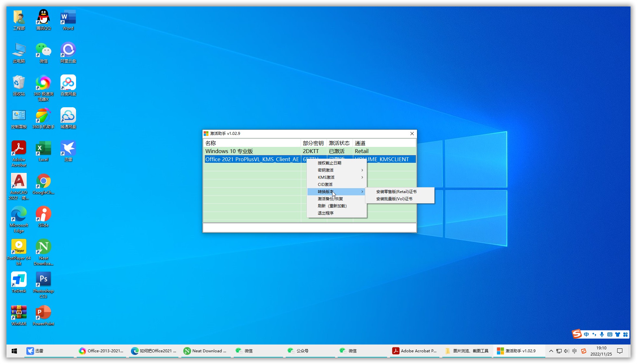Open the Word desktop shortcut

coord(68,20)
